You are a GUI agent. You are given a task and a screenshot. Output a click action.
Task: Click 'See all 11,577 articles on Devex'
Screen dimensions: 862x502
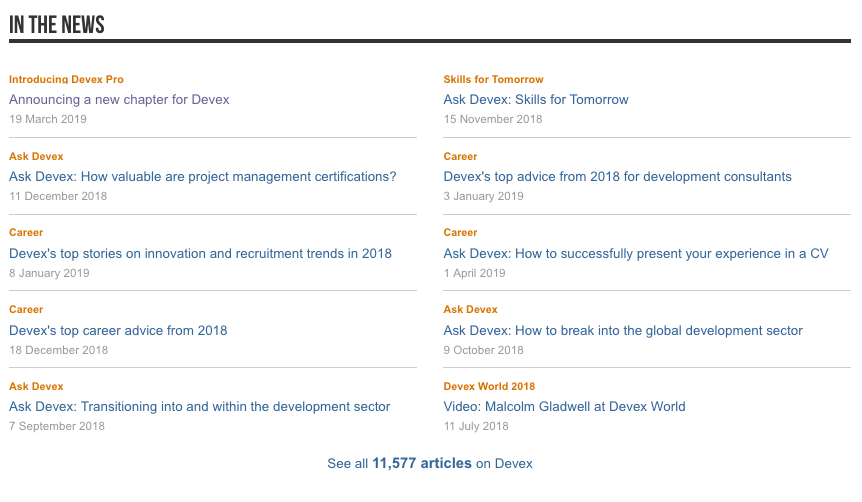tap(430, 464)
